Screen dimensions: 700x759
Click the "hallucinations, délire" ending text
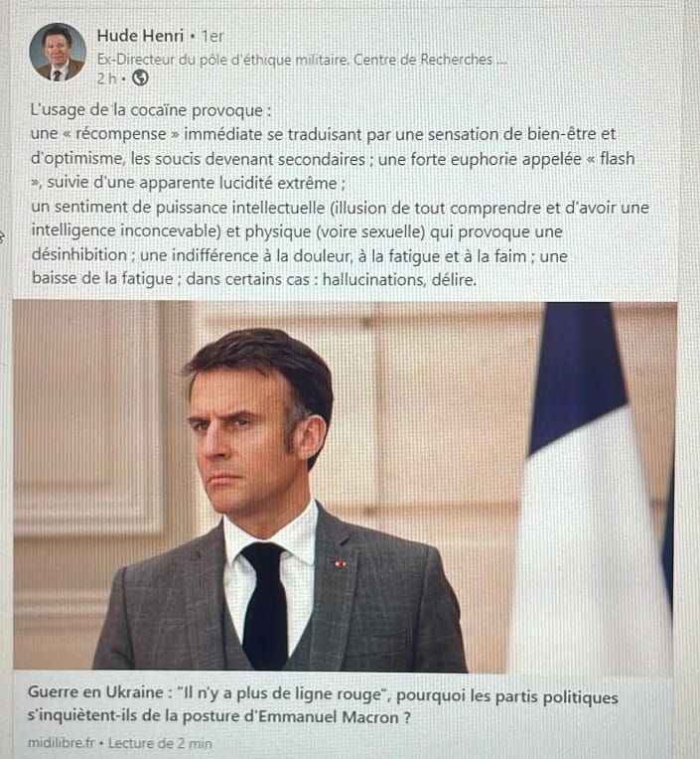click(399, 279)
